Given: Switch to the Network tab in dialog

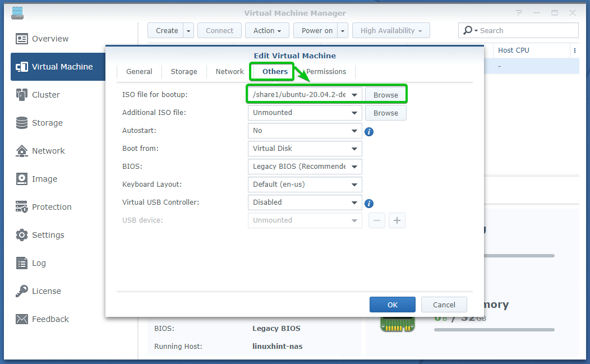Looking at the screenshot, I should (x=229, y=72).
